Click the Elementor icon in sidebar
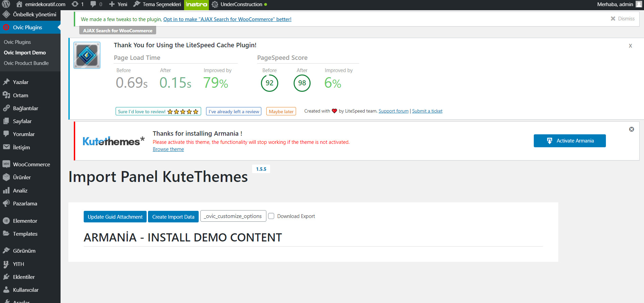 coord(6,221)
